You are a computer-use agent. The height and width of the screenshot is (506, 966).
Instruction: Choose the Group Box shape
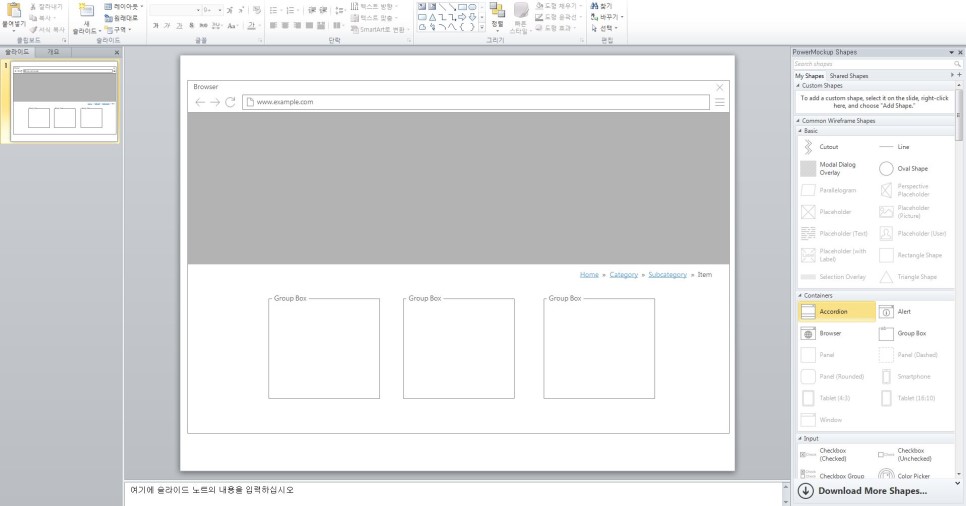point(914,333)
